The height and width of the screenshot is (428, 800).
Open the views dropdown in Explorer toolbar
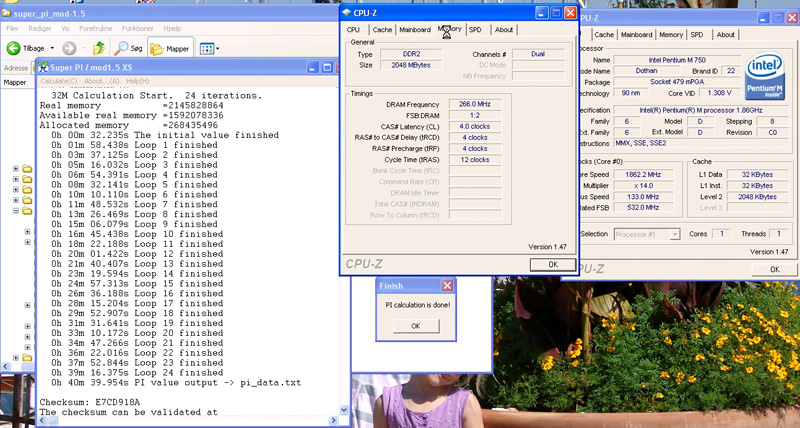(x=209, y=48)
